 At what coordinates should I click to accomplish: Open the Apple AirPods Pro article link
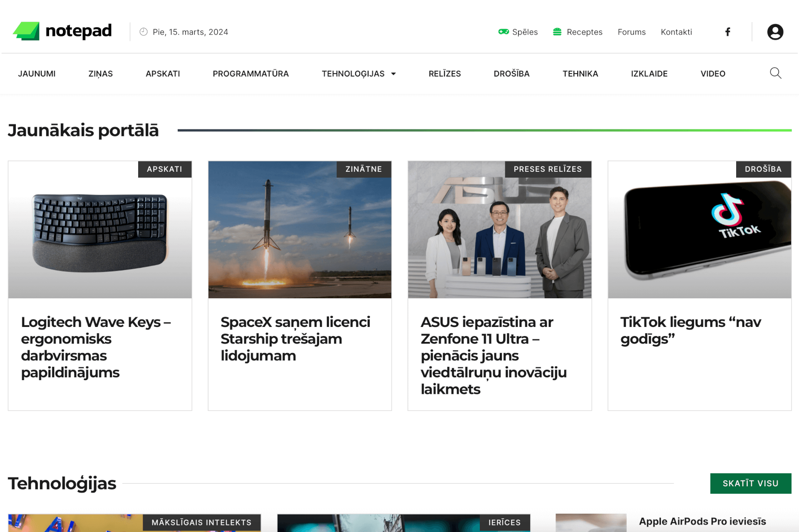(702, 521)
